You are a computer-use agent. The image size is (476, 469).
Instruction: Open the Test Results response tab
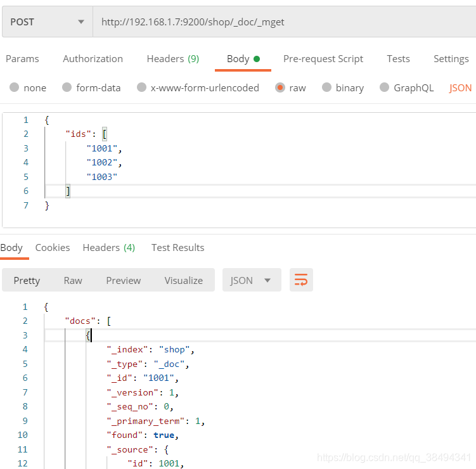(x=177, y=248)
